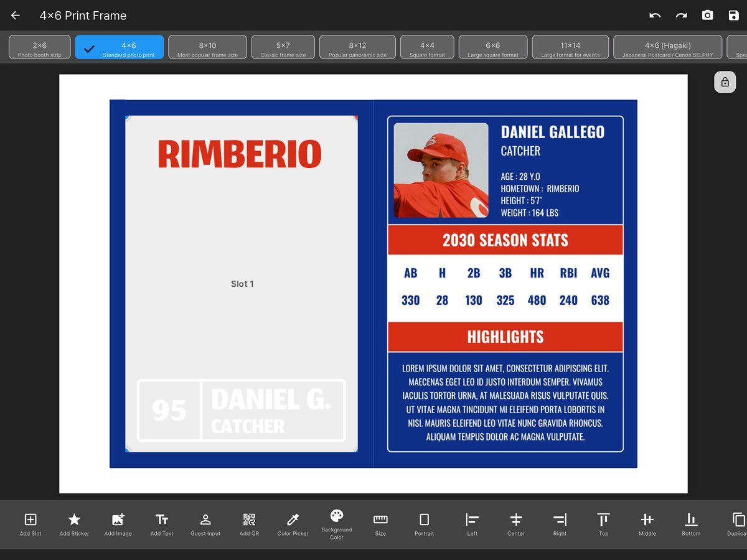747x560 pixels.
Task: Capture a preview with the camera icon
Action: click(708, 16)
